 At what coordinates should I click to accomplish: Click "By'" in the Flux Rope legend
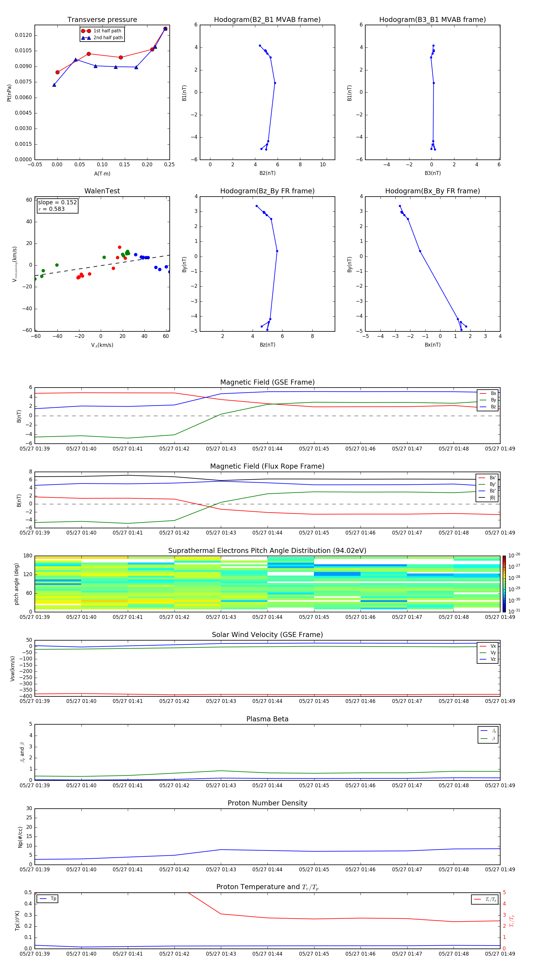click(x=487, y=484)
